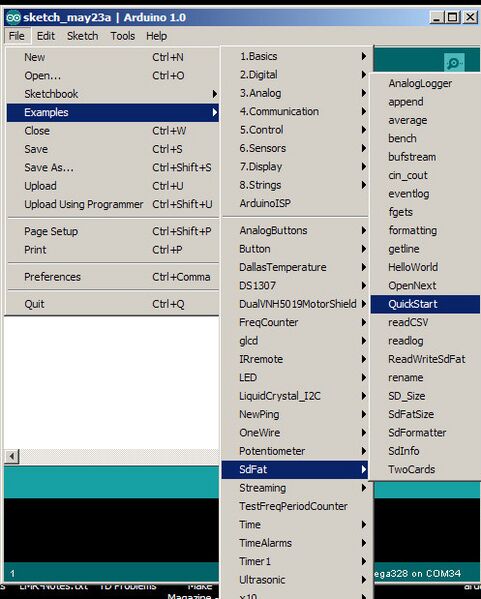Open the SdFormatter example
This screenshot has width=481, height=599.
coord(425,432)
